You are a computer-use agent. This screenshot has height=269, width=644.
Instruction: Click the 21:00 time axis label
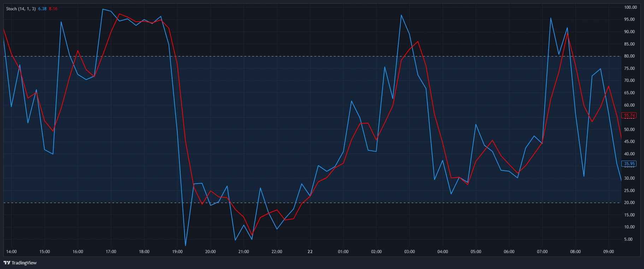coord(244,252)
